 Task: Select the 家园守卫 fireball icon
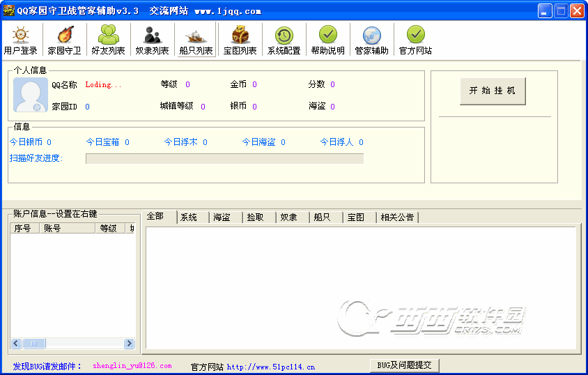click(65, 35)
